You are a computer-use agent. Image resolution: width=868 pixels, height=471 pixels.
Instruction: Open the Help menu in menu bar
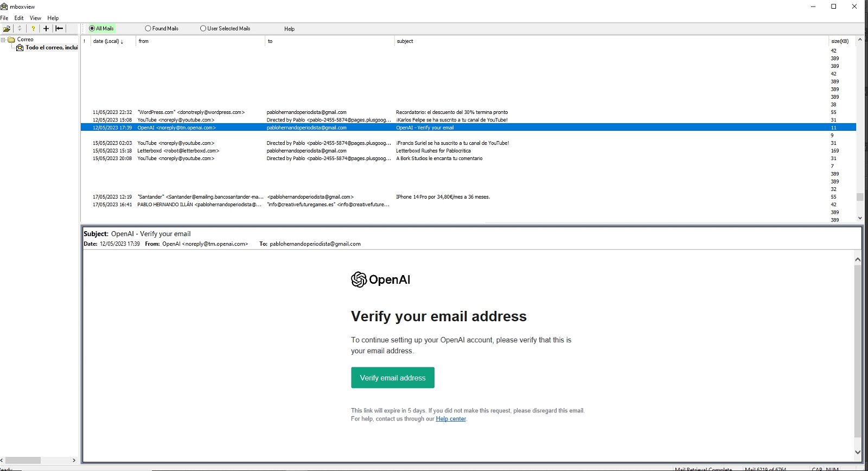[53, 18]
